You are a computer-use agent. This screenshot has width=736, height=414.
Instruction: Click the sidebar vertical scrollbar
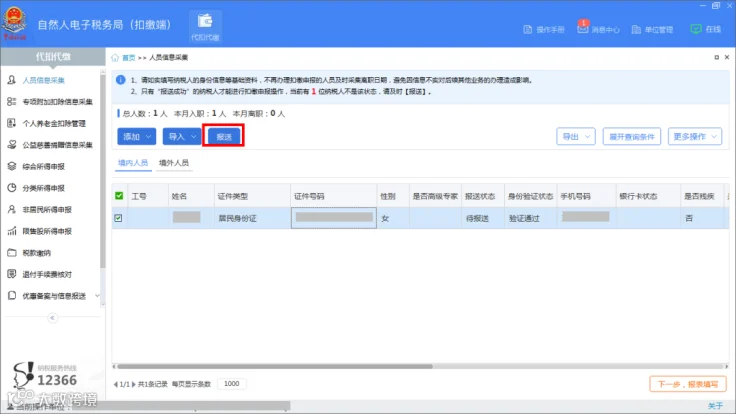point(102,171)
